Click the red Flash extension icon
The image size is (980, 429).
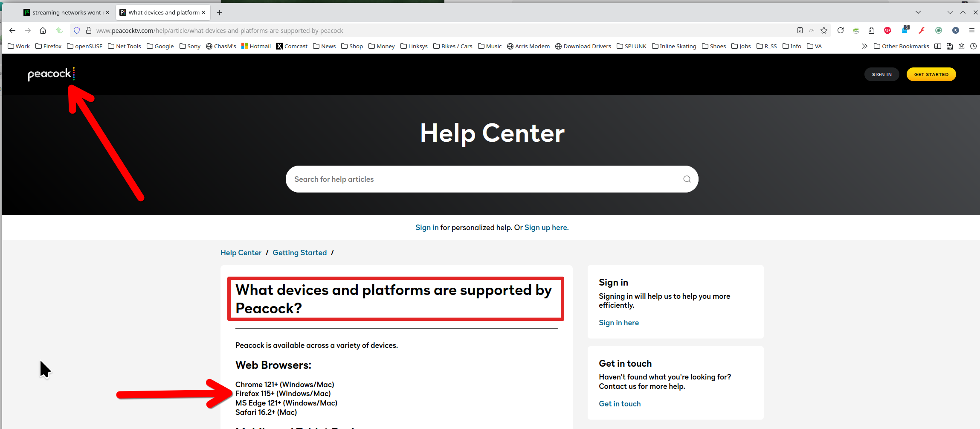922,30
